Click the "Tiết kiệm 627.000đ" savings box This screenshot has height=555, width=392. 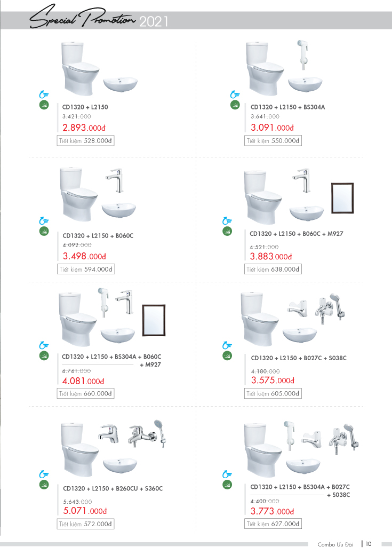click(273, 524)
